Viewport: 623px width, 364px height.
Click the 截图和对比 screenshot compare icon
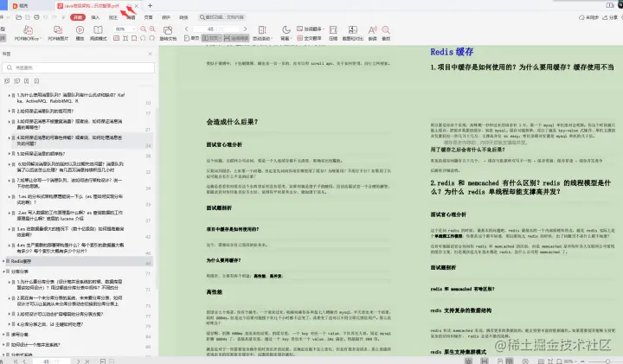(x=352, y=30)
